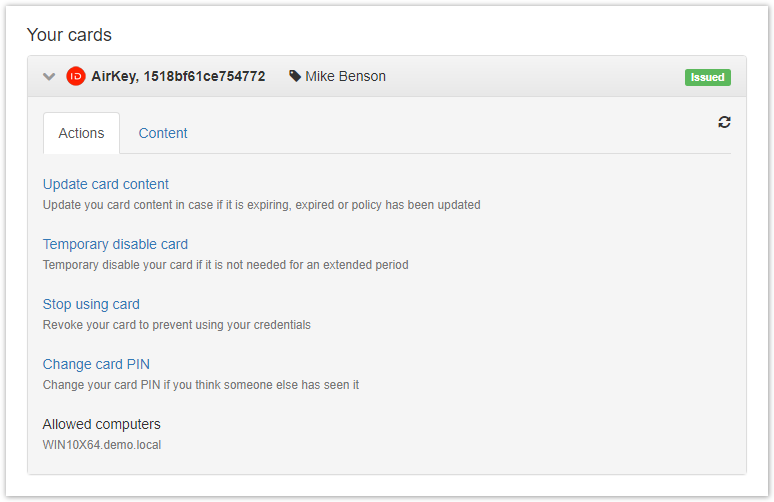This screenshot has width=774, height=502.
Task: Click the Stop using card link
Action: (x=91, y=304)
